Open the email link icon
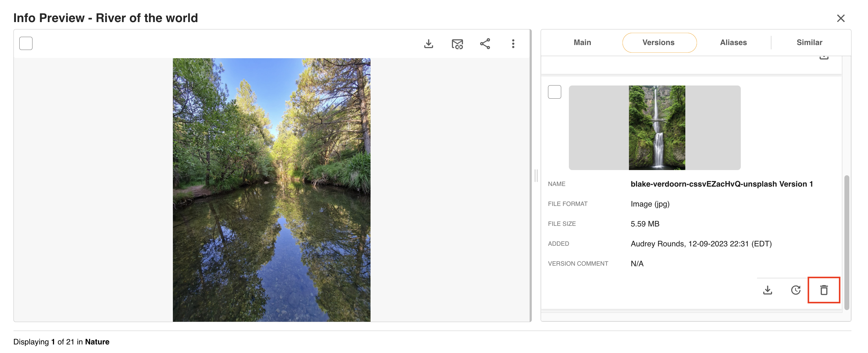 [x=457, y=44]
